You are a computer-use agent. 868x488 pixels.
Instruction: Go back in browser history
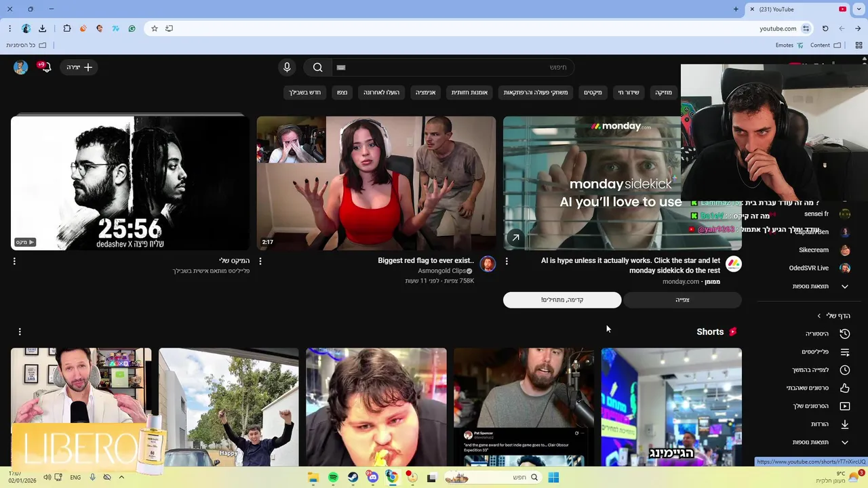pos(858,28)
